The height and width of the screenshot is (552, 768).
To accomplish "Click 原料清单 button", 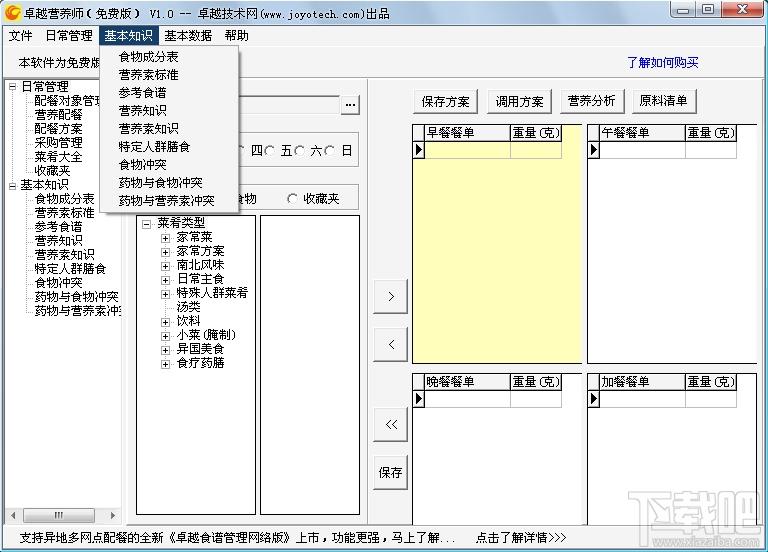I will [663, 101].
